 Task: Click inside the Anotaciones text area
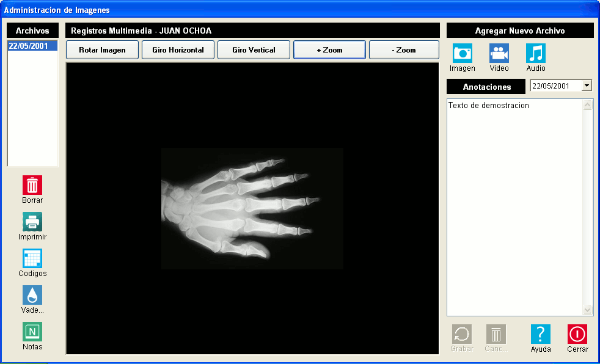click(514, 207)
